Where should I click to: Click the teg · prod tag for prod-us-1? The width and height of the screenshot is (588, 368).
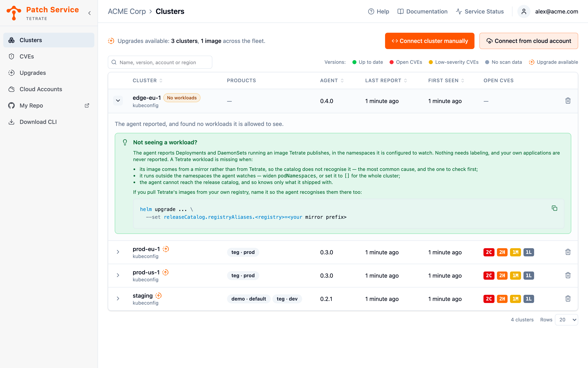(243, 276)
